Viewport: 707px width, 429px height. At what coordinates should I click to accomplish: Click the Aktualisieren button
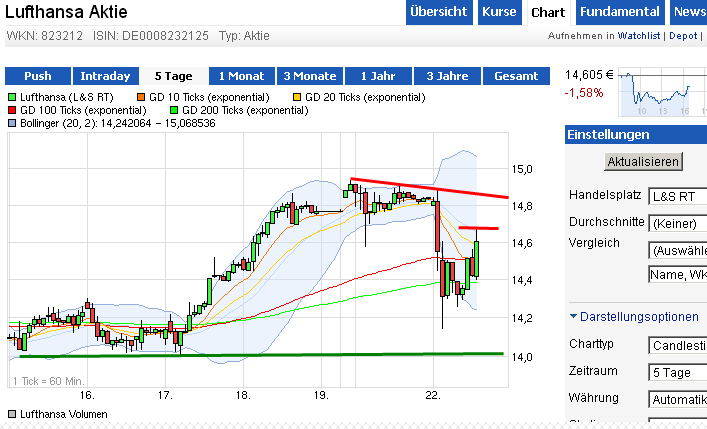click(x=643, y=161)
